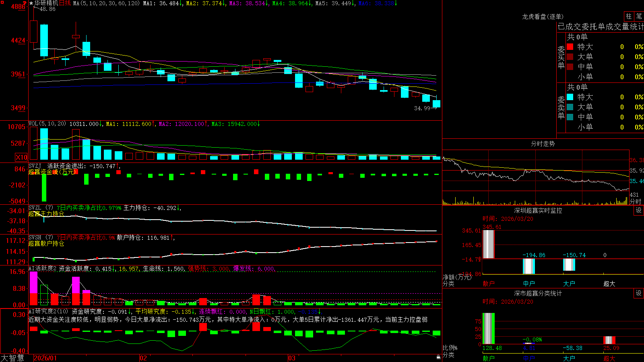Toggle the 柱 bar display mode

tap(629, 16)
